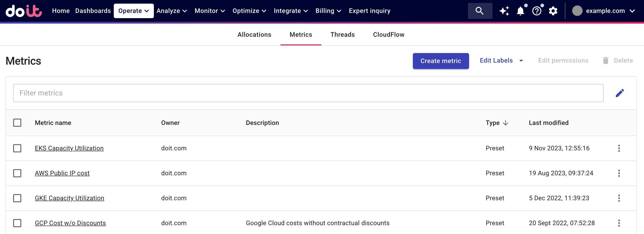This screenshot has width=644, height=234.
Task: Check the GKE Capacity Utilization row checkbox
Action: [17, 198]
